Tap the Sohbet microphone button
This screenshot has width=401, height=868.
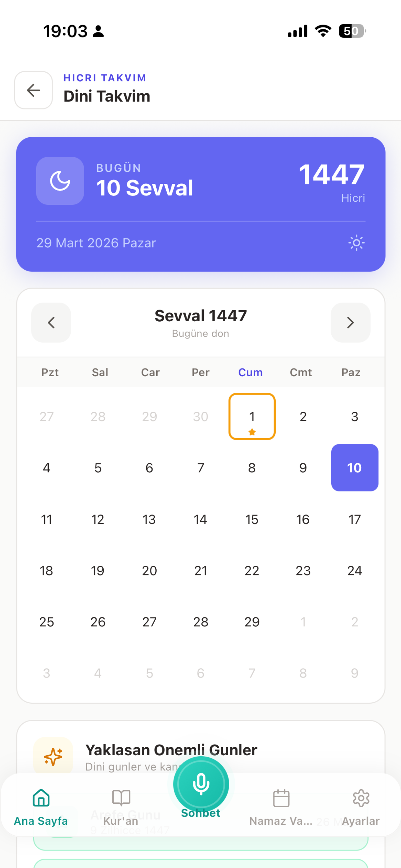click(x=201, y=784)
